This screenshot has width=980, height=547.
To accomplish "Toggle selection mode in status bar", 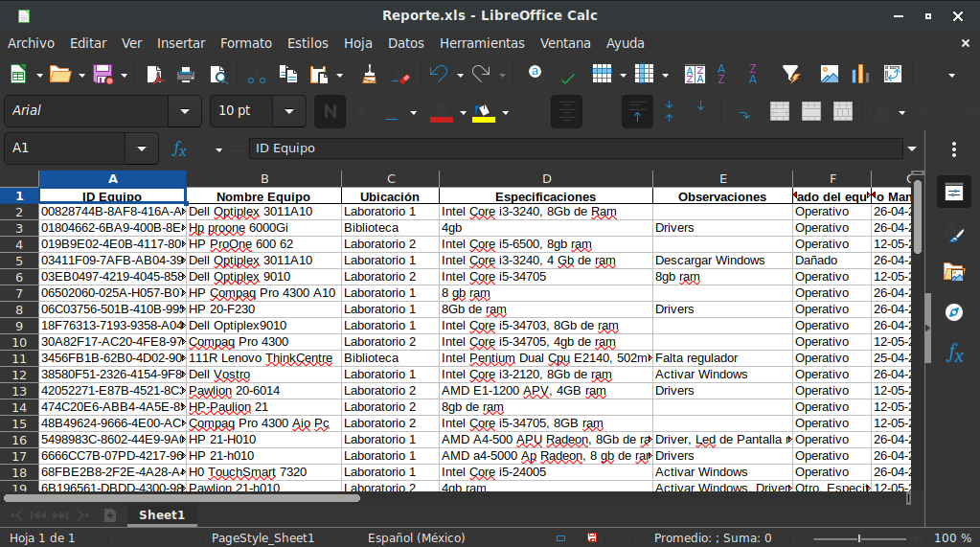I will (x=560, y=537).
